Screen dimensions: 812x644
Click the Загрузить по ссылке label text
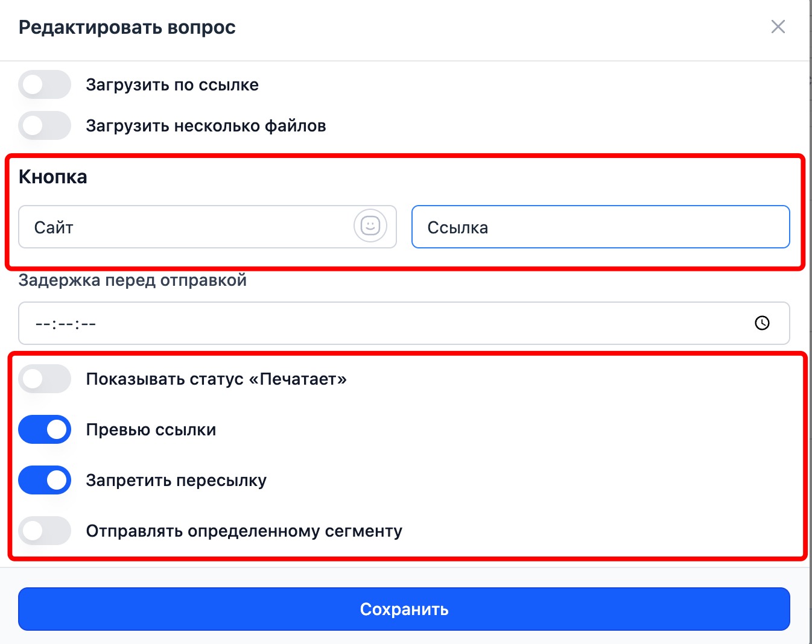pos(172,85)
